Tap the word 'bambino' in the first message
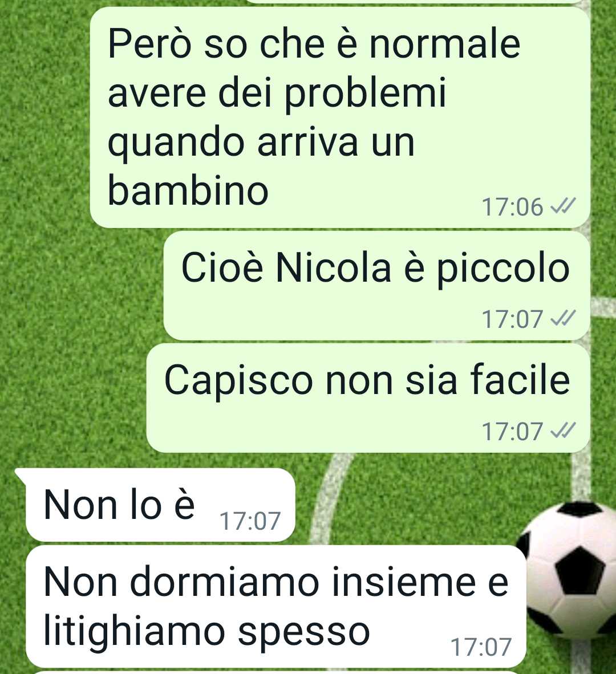Screen dimensions: 616x674 tap(188, 191)
